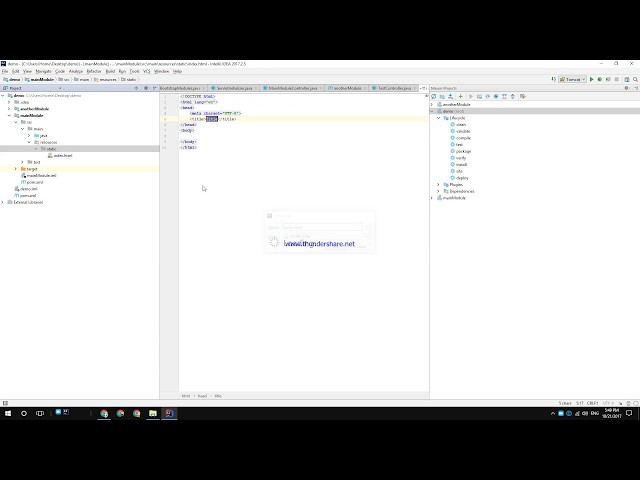This screenshot has height=480, width=640.
Task: Toggle Skip Tests mode in Maven toolbar
Action: click(x=496, y=96)
